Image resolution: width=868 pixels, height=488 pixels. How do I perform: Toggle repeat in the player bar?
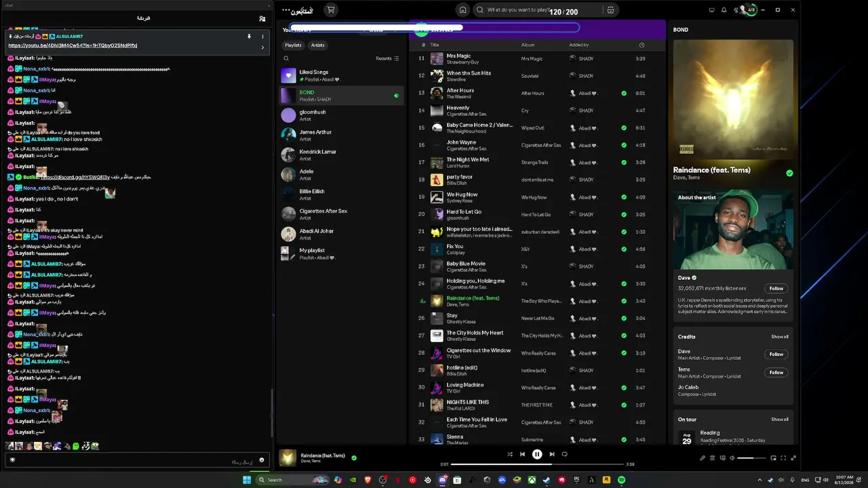[x=564, y=454]
